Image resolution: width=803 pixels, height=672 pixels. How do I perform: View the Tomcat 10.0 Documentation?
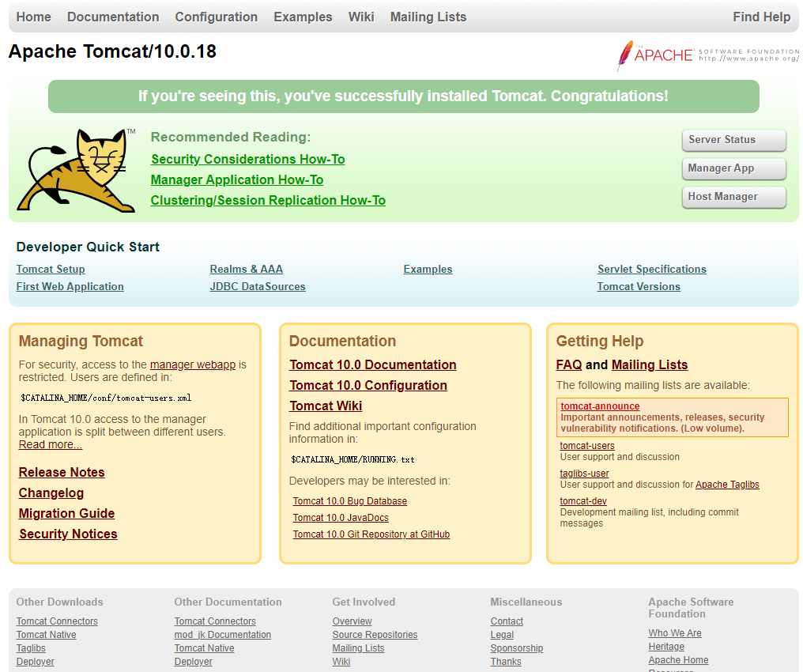(372, 364)
